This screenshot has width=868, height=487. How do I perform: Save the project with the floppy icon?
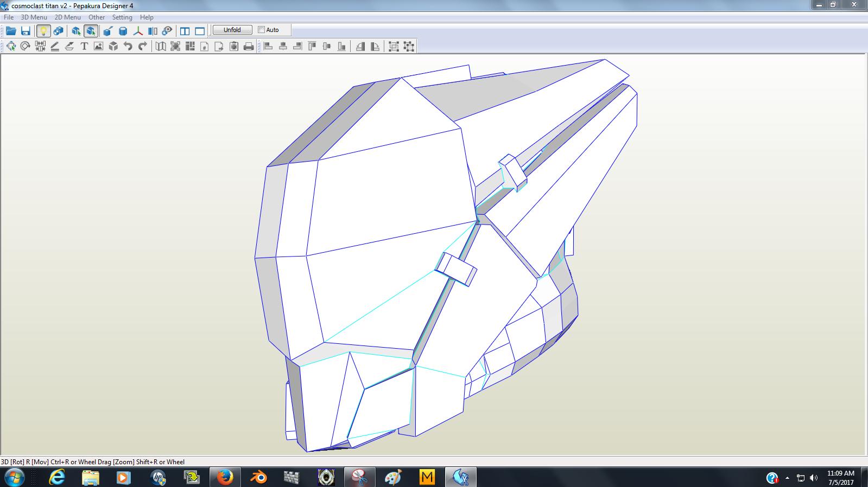tap(26, 31)
